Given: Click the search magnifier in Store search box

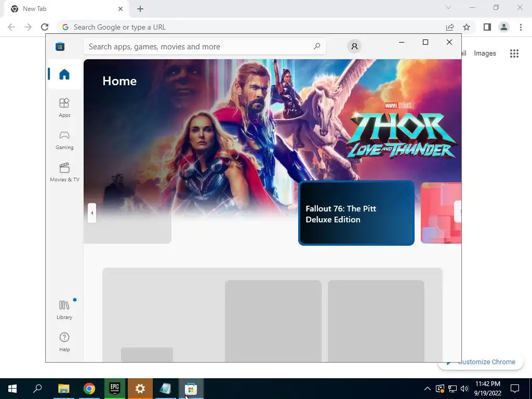Looking at the screenshot, I should (x=316, y=46).
